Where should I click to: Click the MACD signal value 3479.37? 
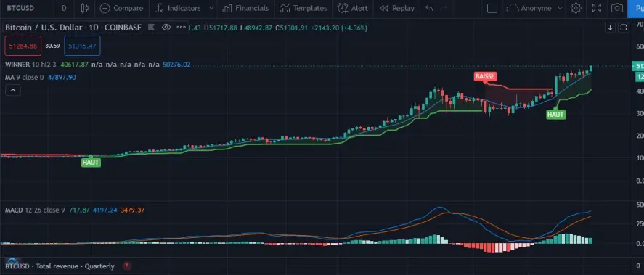(132, 210)
